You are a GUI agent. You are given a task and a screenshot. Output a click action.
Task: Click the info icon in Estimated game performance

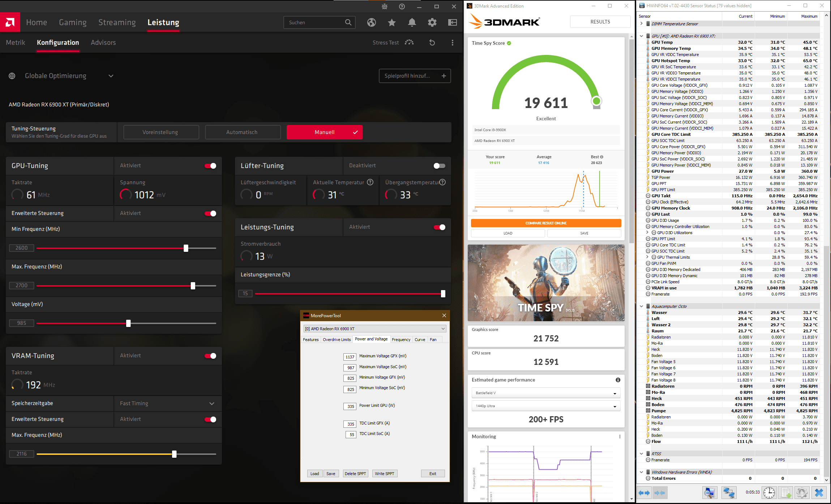(618, 380)
